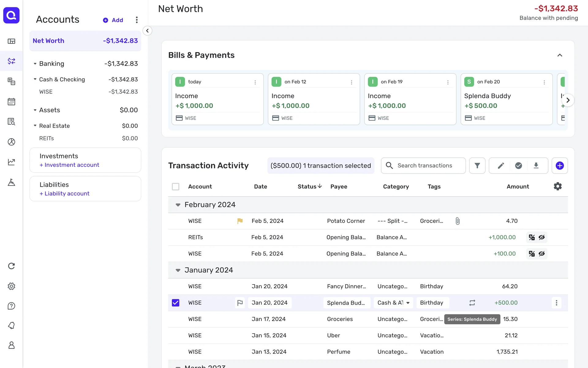Click the paperclip attachment on Potato Corner
588x368 pixels.
pyautogui.click(x=458, y=221)
